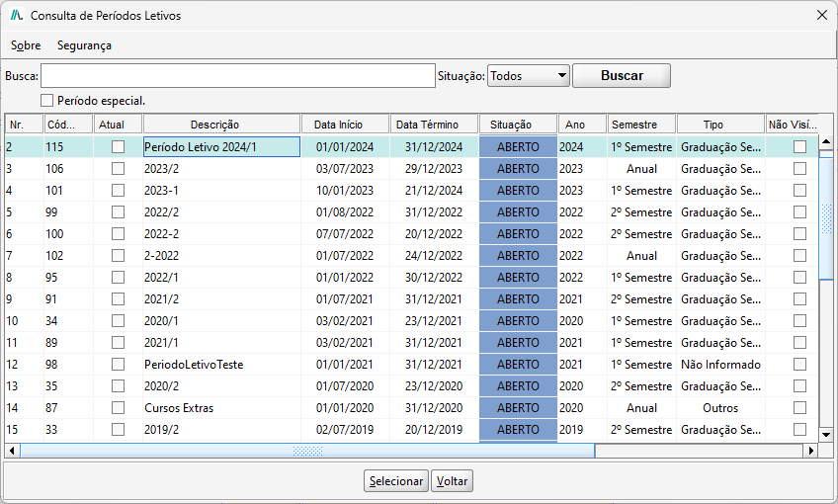Screen dimensions: 838x504
Task: Select the Cursos Extras description cell
Action: pos(221,408)
